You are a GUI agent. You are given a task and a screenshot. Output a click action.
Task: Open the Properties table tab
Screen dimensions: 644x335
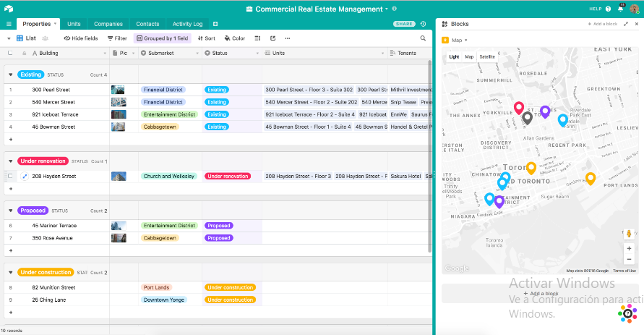38,24
